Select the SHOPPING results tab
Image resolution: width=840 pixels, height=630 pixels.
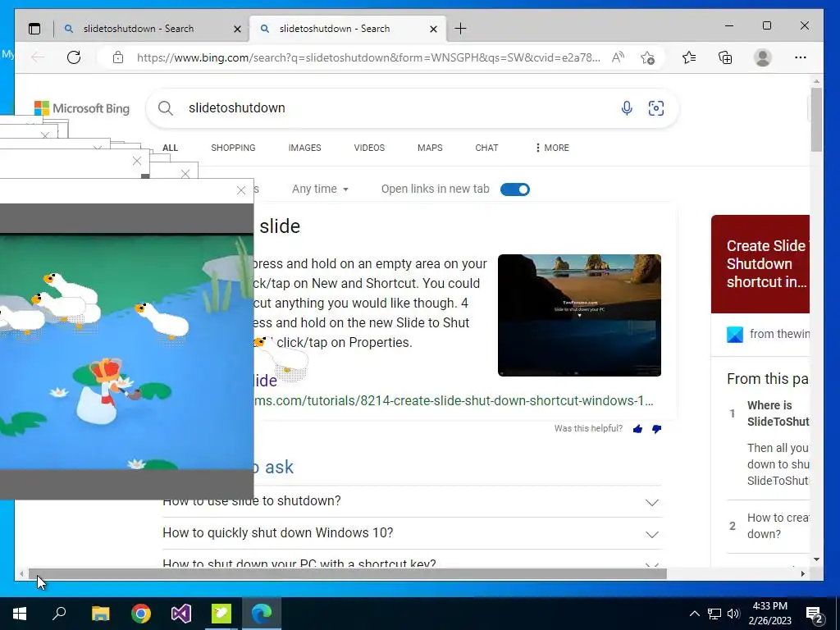coord(233,148)
